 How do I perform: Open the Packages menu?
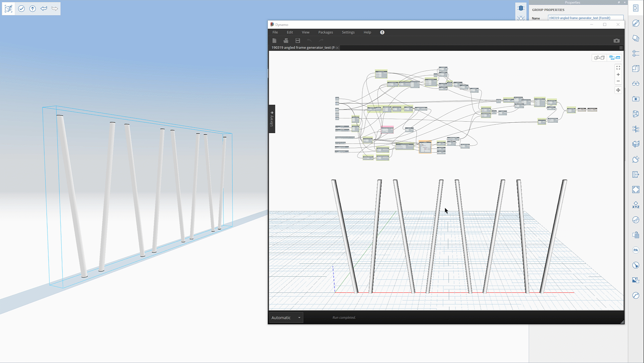(x=325, y=32)
